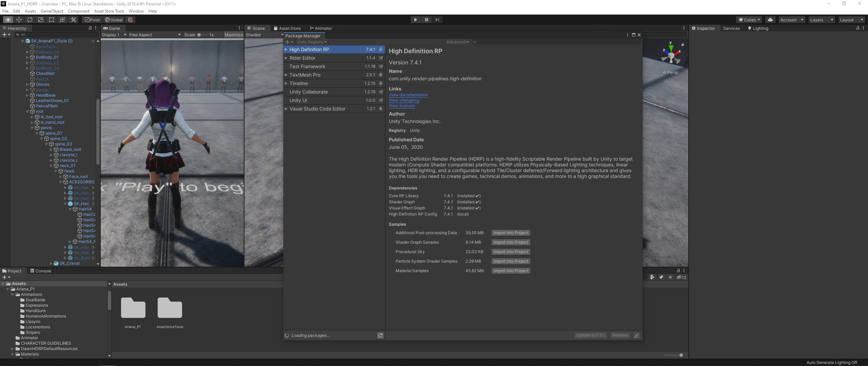Open the AssetStoreTools folder thumbnail
Image resolution: width=868 pixels, height=366 pixels.
coord(170,308)
